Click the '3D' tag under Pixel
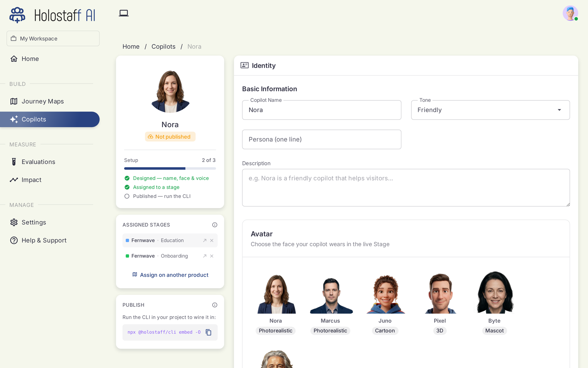588x368 pixels. click(440, 331)
